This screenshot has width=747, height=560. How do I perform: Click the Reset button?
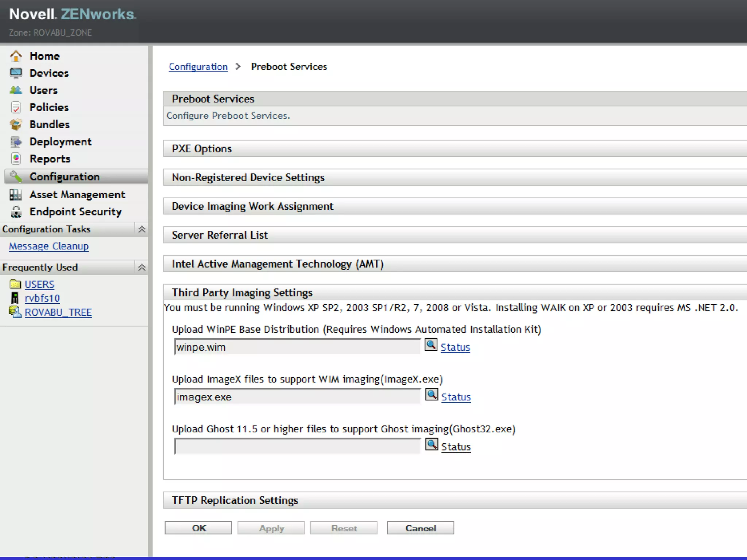(344, 528)
